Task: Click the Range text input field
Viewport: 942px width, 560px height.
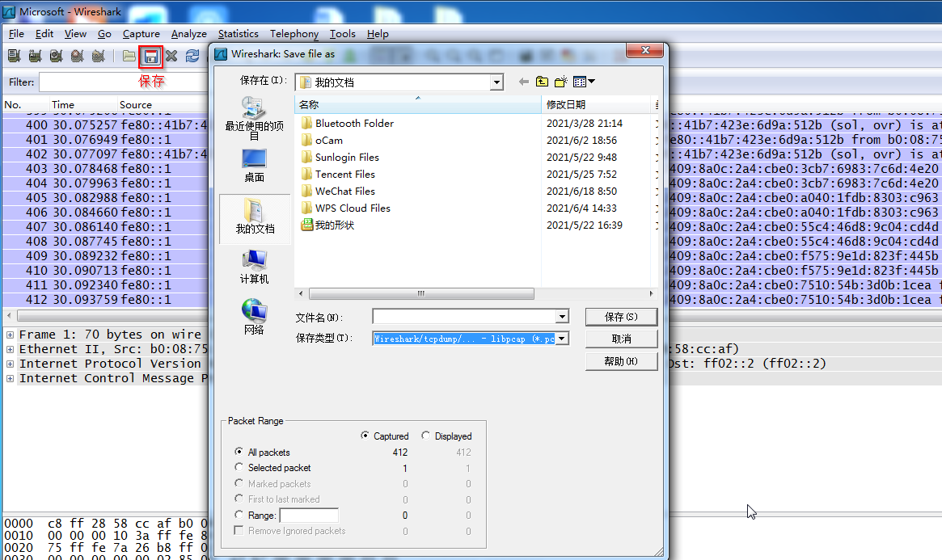Action: (x=309, y=515)
